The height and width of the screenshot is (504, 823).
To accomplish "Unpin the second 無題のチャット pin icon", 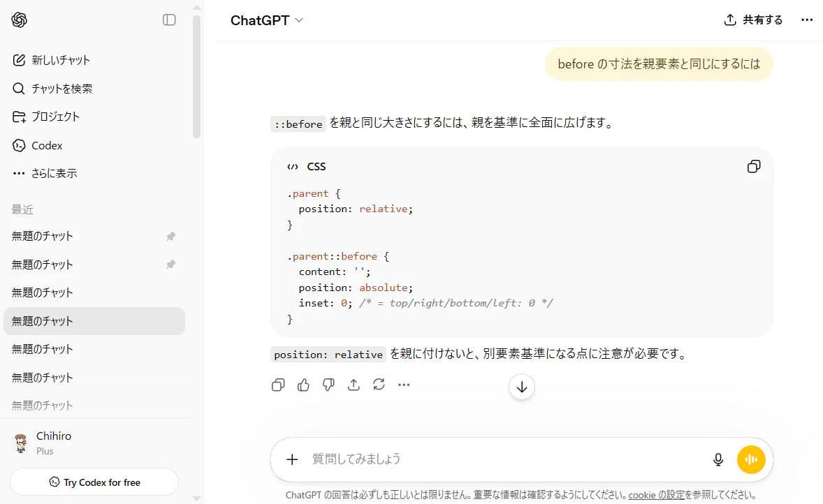I will (170, 265).
